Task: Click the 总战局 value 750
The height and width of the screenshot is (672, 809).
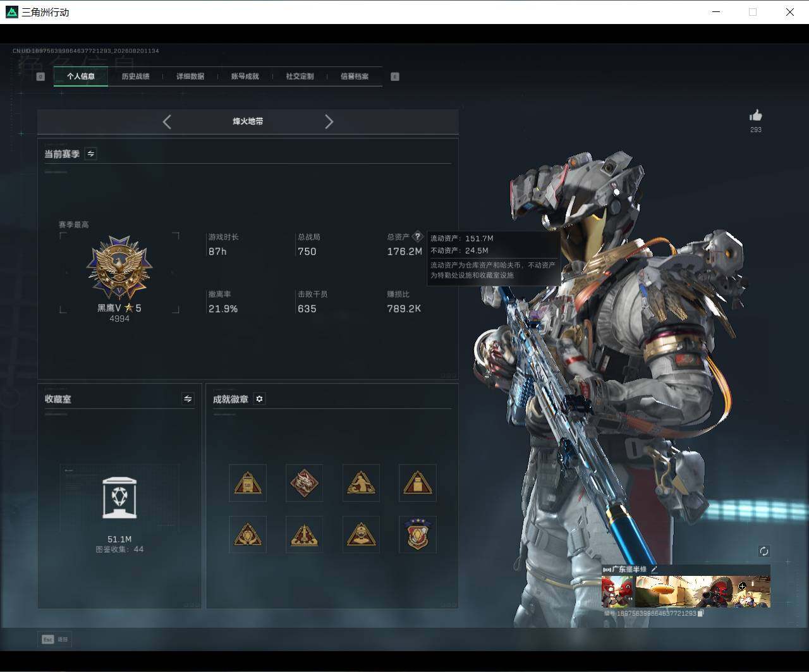Action: pyautogui.click(x=307, y=252)
